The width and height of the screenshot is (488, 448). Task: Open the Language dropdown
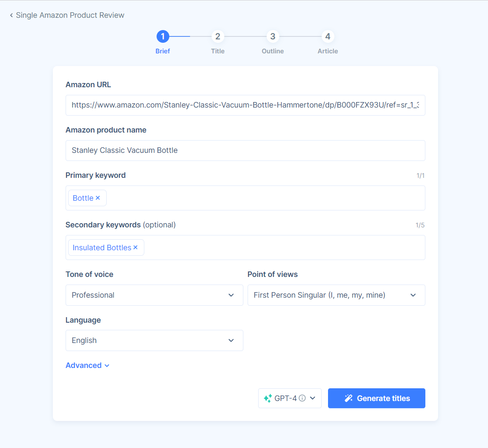[154, 340]
